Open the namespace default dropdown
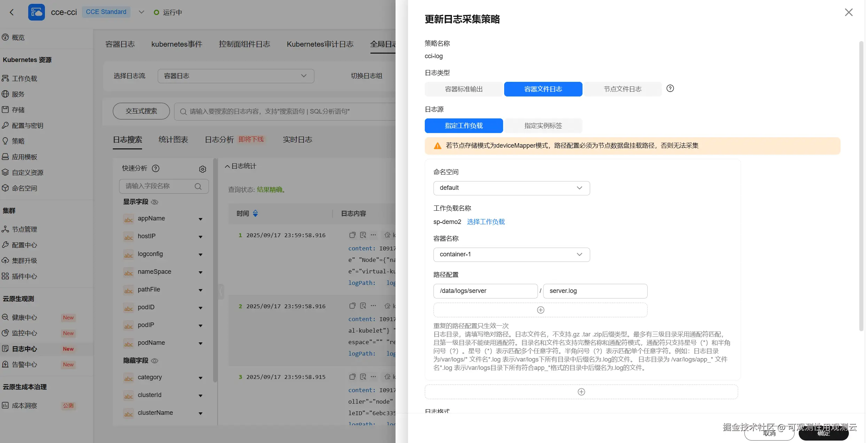Screen dimensions: 868x443 point(511,188)
